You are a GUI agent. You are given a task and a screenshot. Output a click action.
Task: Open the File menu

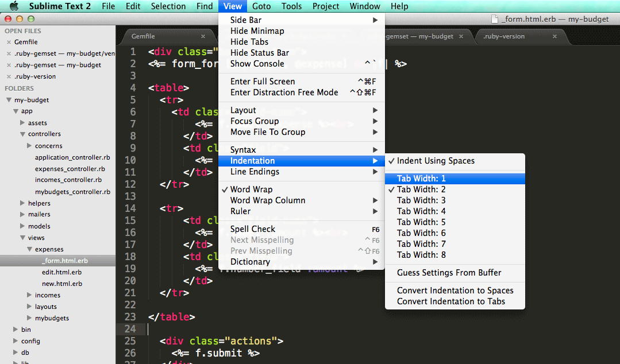[x=109, y=6]
